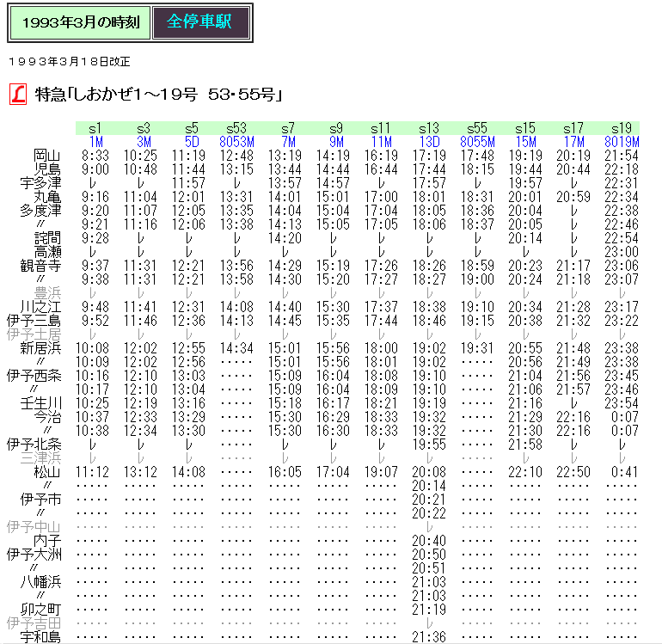
Task: Click the 伊予市 station label
Action: point(40,500)
